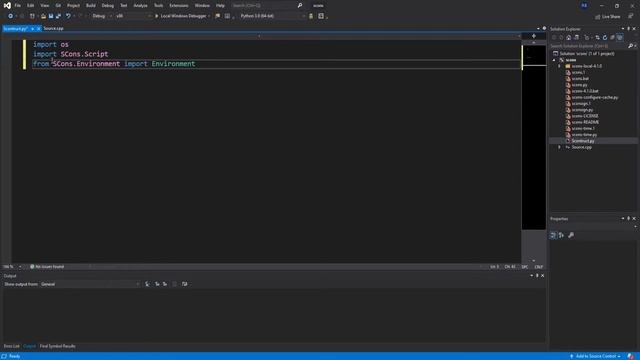Click the editor split window handle

pyautogui.click(x=533, y=36)
